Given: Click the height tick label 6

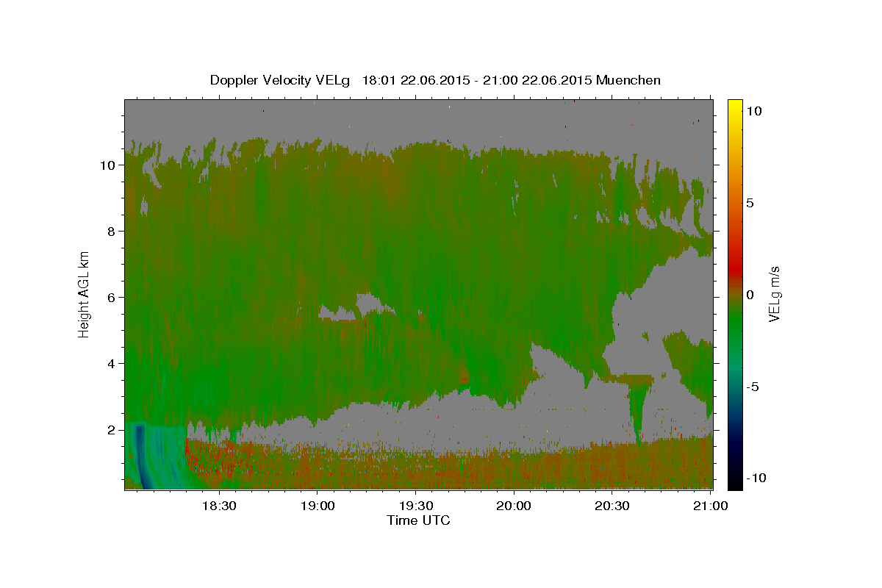Looking at the screenshot, I should [x=112, y=297].
